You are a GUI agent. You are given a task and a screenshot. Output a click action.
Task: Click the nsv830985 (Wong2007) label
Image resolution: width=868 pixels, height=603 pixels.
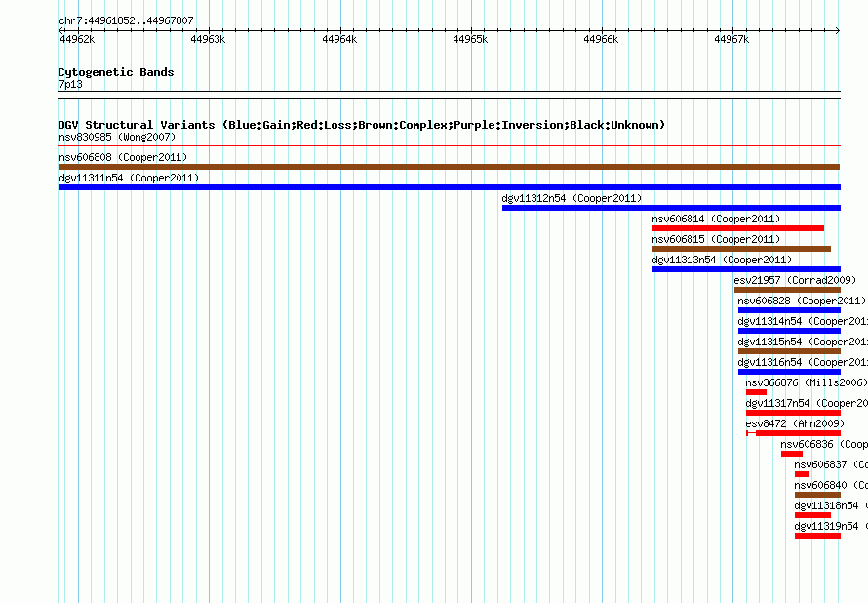click(x=117, y=137)
